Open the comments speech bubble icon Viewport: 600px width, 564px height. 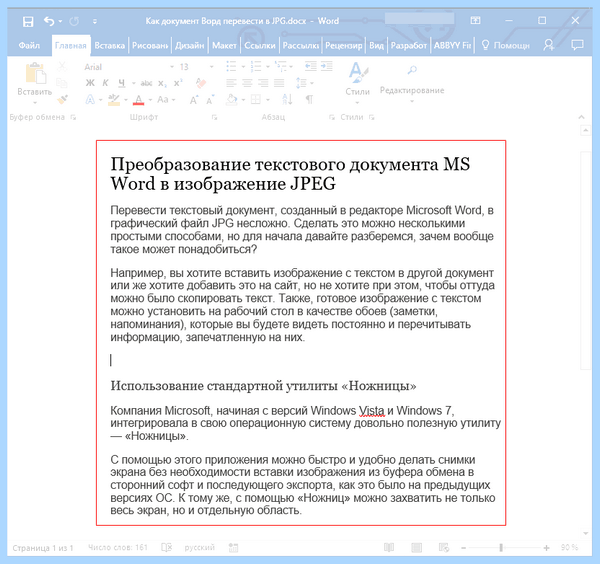point(577,45)
